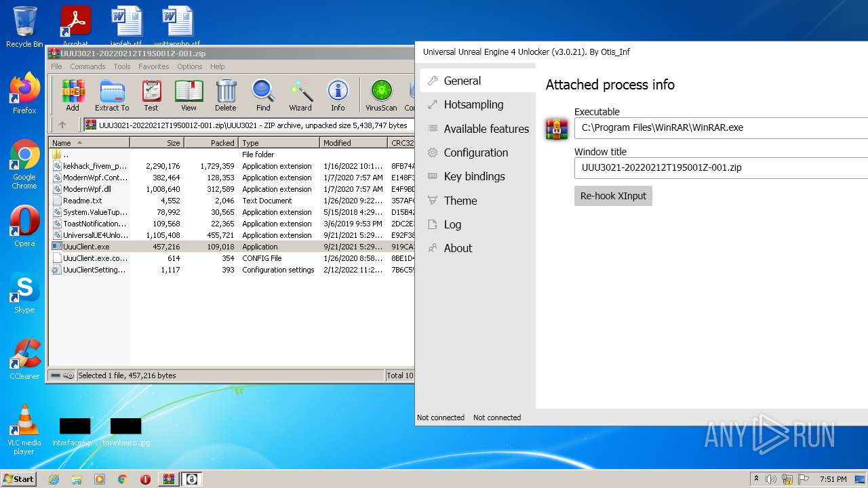Switch to the Key bindings tab

click(x=477, y=176)
